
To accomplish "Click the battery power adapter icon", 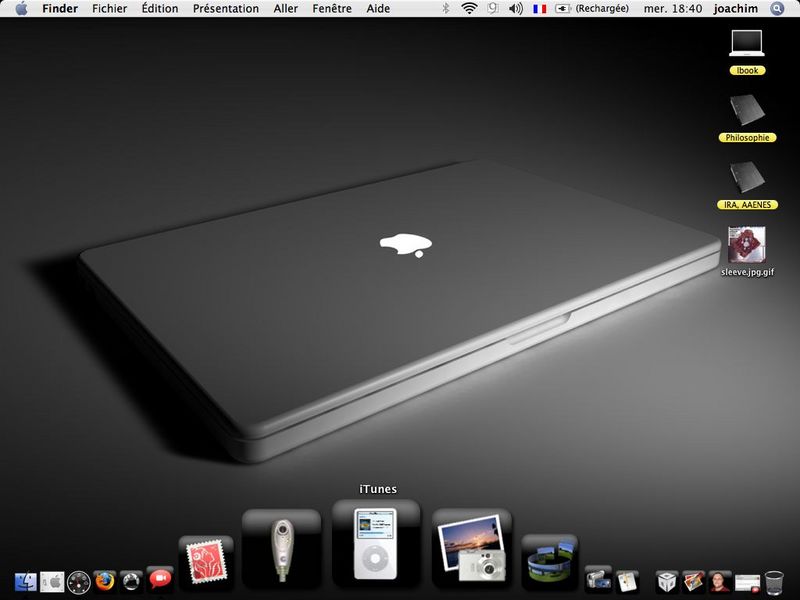I will [x=563, y=9].
